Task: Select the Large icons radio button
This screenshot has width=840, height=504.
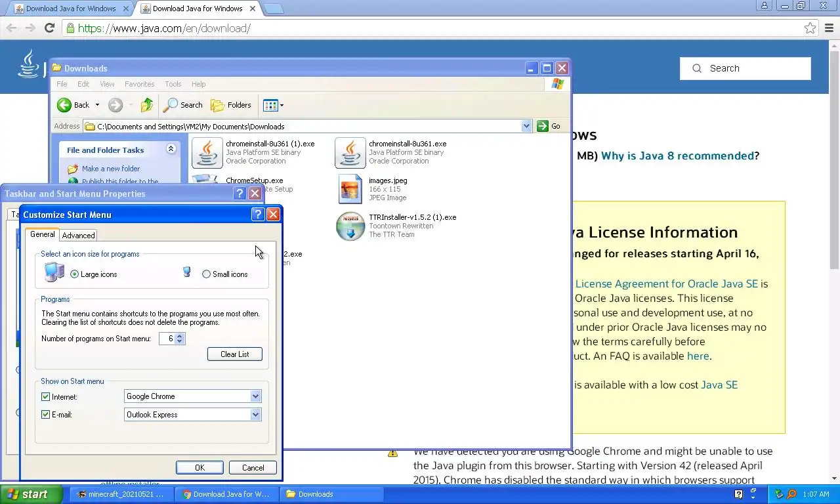Action: click(74, 274)
